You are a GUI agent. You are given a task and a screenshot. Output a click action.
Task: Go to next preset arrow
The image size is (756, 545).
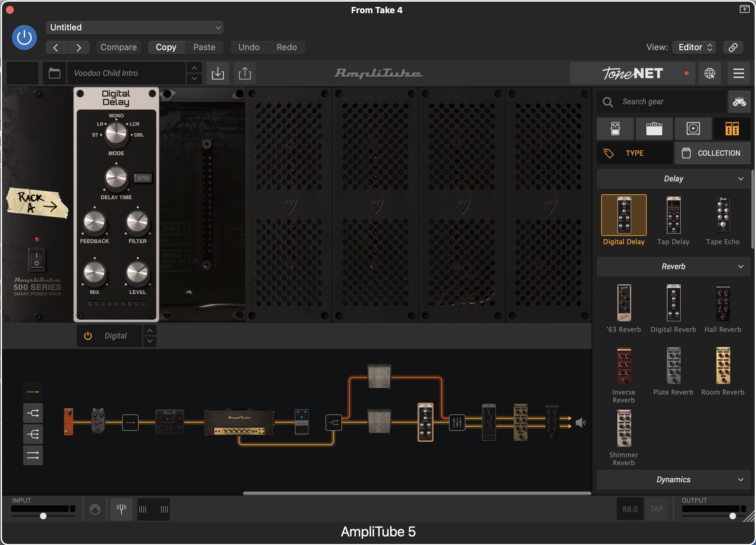(x=79, y=47)
